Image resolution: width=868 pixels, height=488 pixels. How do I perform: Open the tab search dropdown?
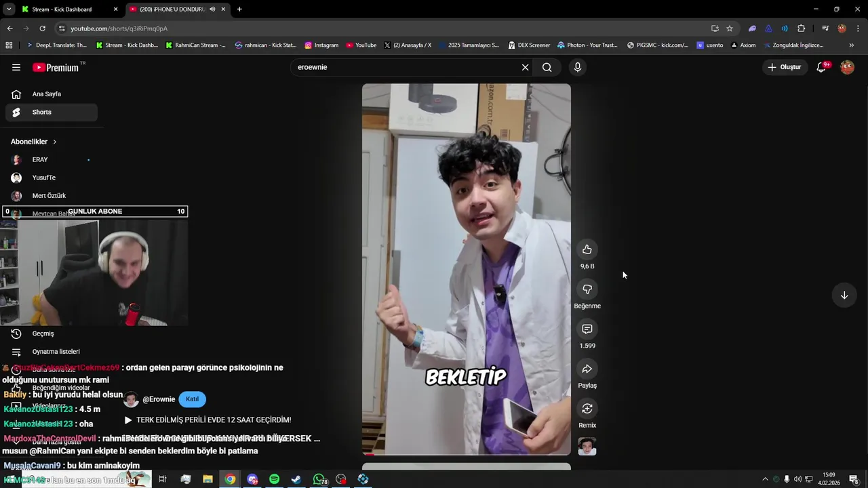(x=9, y=9)
